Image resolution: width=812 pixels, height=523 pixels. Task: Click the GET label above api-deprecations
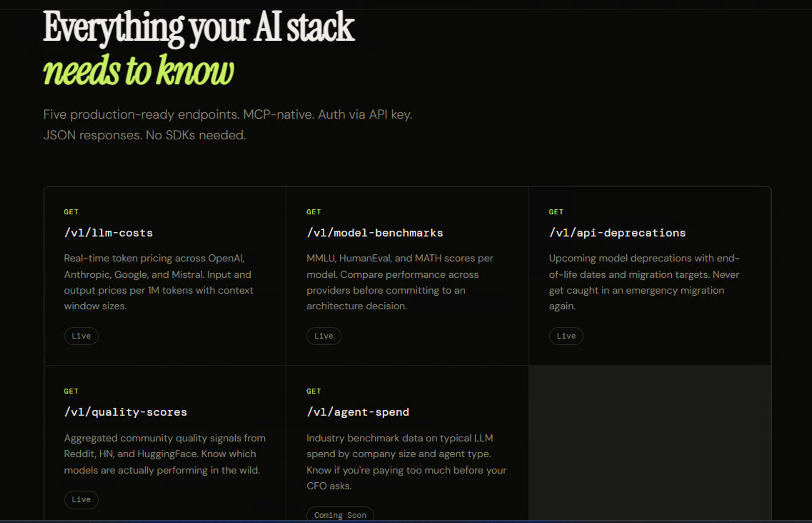(556, 212)
